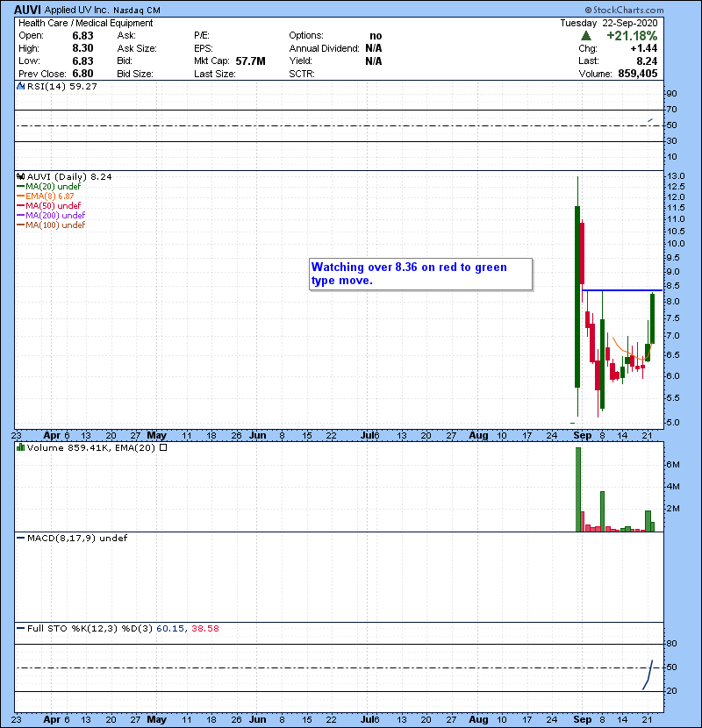Click the May month label under the price chart
The width and height of the screenshot is (702, 728).
[156, 436]
